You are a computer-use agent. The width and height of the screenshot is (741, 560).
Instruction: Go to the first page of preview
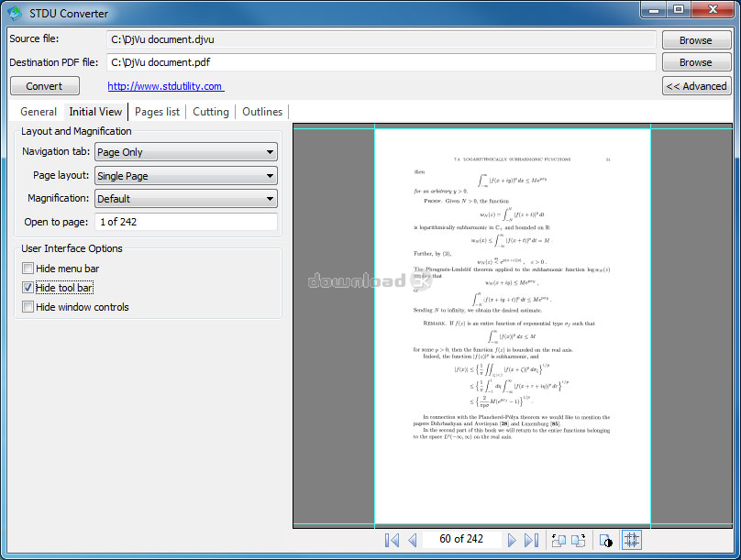pos(392,540)
